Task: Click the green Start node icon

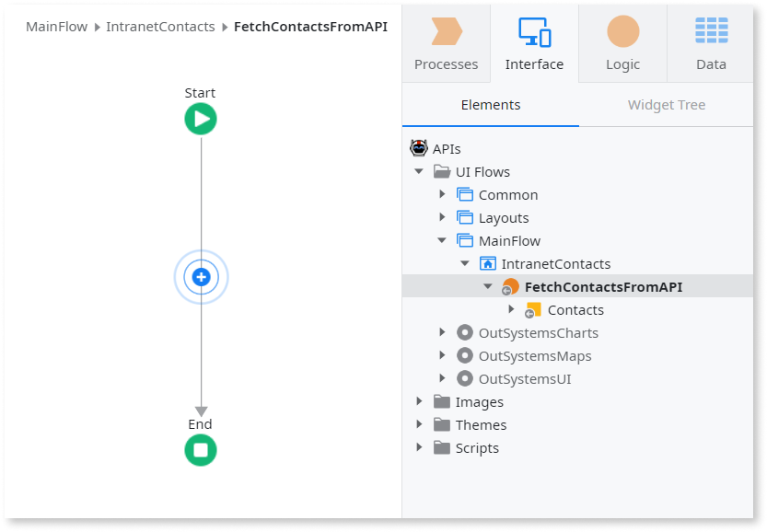Action: coord(201,119)
